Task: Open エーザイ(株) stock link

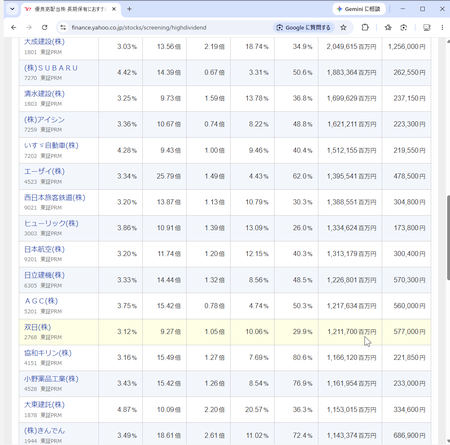Action: (x=44, y=172)
